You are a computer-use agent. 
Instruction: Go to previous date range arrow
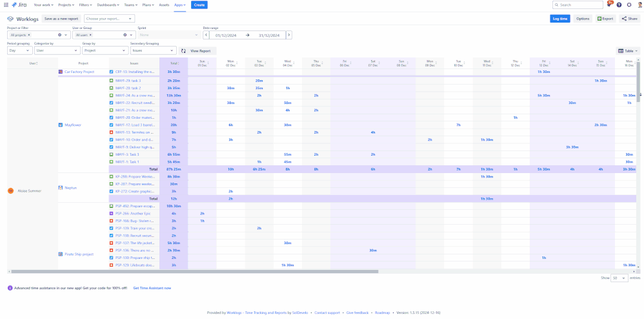click(206, 35)
